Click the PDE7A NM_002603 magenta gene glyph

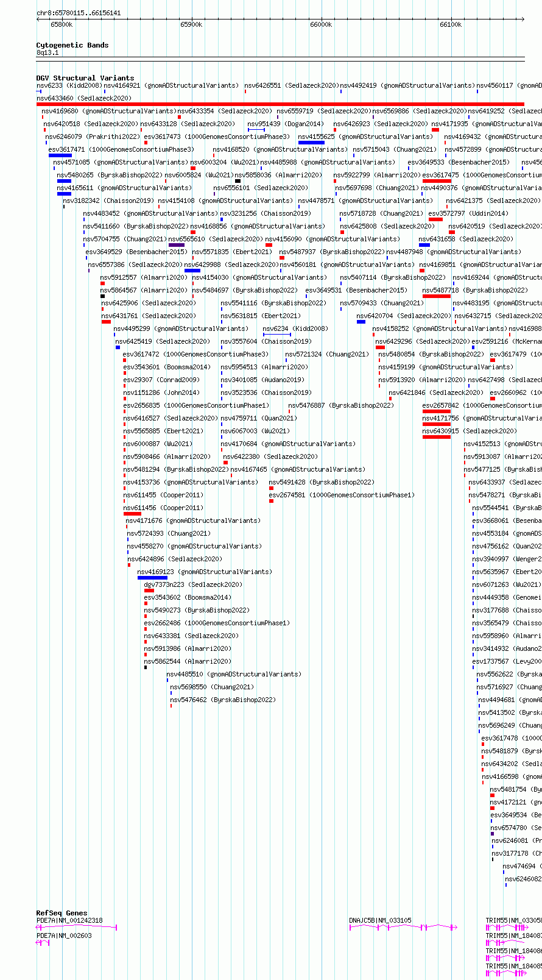coord(43,943)
